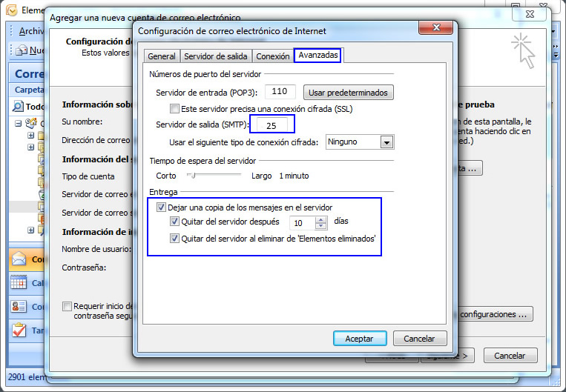Viewport: 566px width, 392px height.
Task: Open encrypted connection type dropdown 'Ninguno'
Action: click(386, 142)
